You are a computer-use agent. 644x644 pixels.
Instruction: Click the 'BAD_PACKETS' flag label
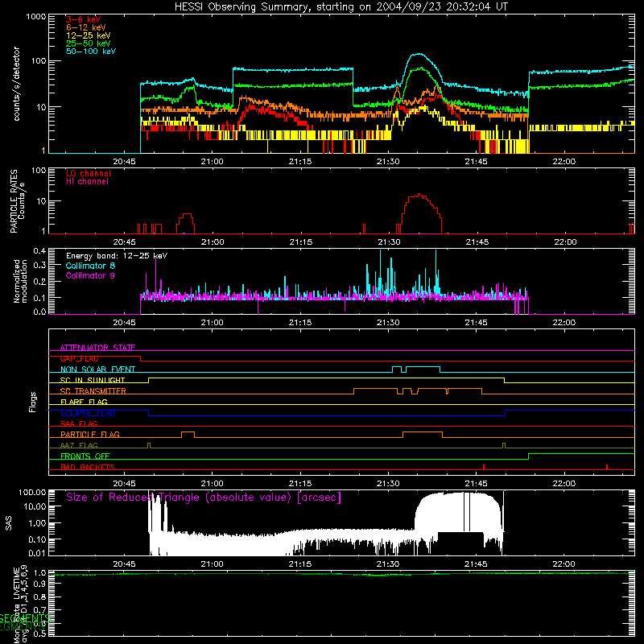88,467
